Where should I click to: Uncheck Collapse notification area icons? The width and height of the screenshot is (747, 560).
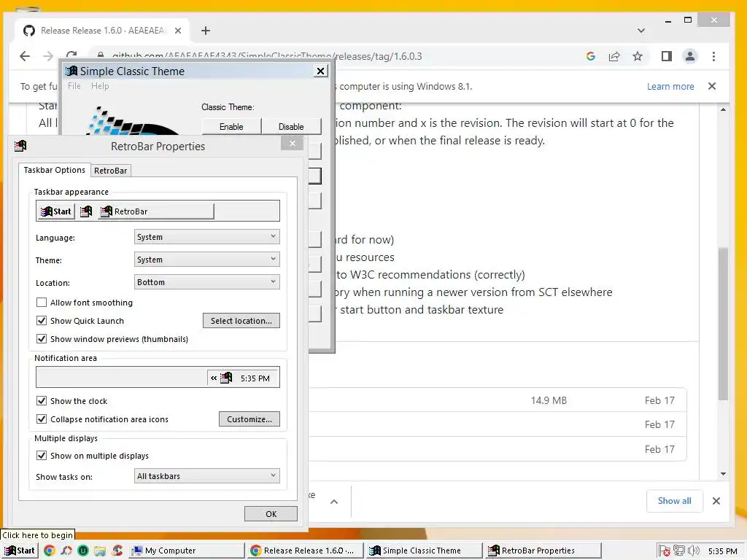click(x=42, y=419)
